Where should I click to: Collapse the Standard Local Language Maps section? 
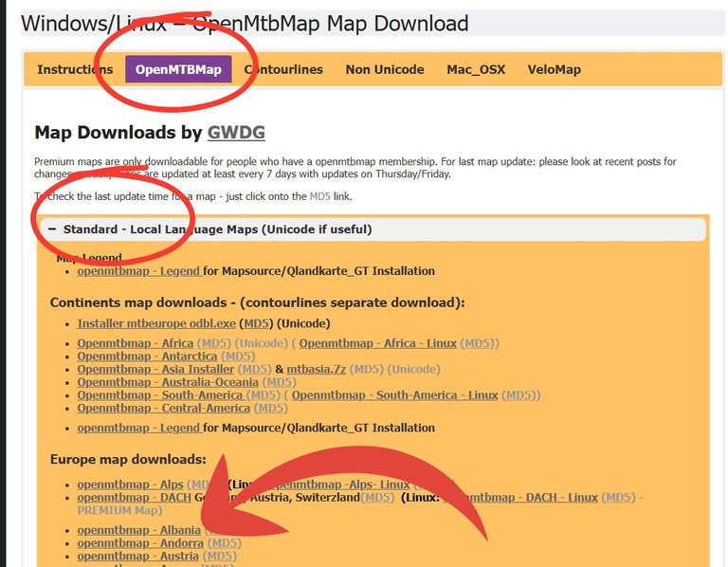[x=53, y=229]
